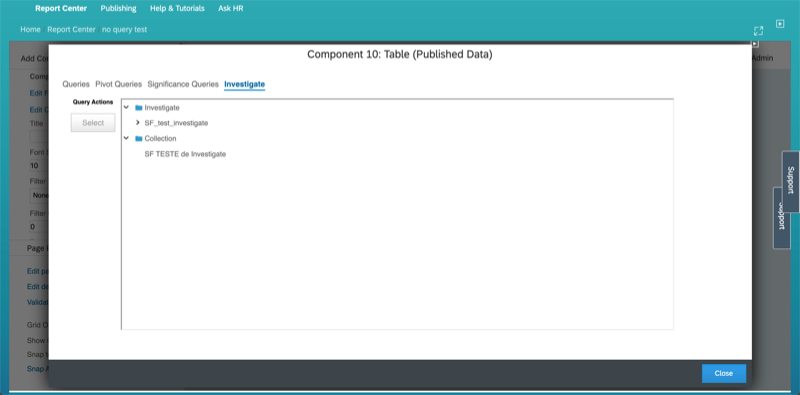Select SF TESTE de Investigate item
This screenshot has width=800, height=395.
pyautogui.click(x=185, y=154)
